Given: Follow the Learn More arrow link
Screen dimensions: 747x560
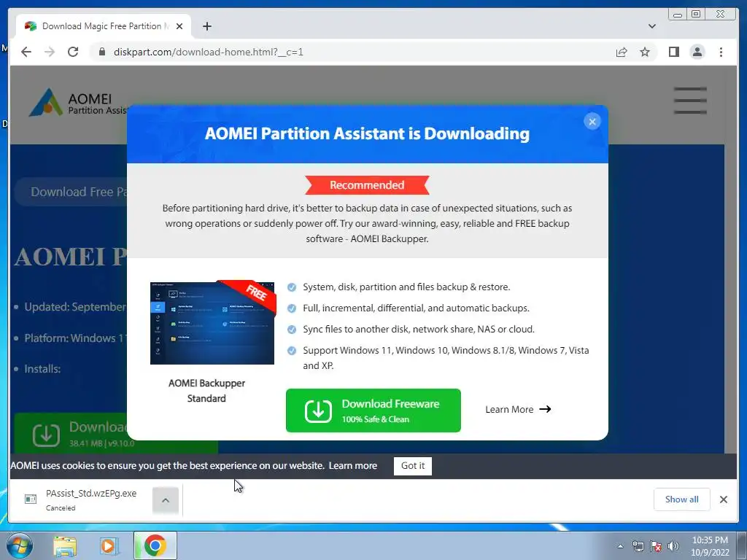Looking at the screenshot, I should point(518,410).
